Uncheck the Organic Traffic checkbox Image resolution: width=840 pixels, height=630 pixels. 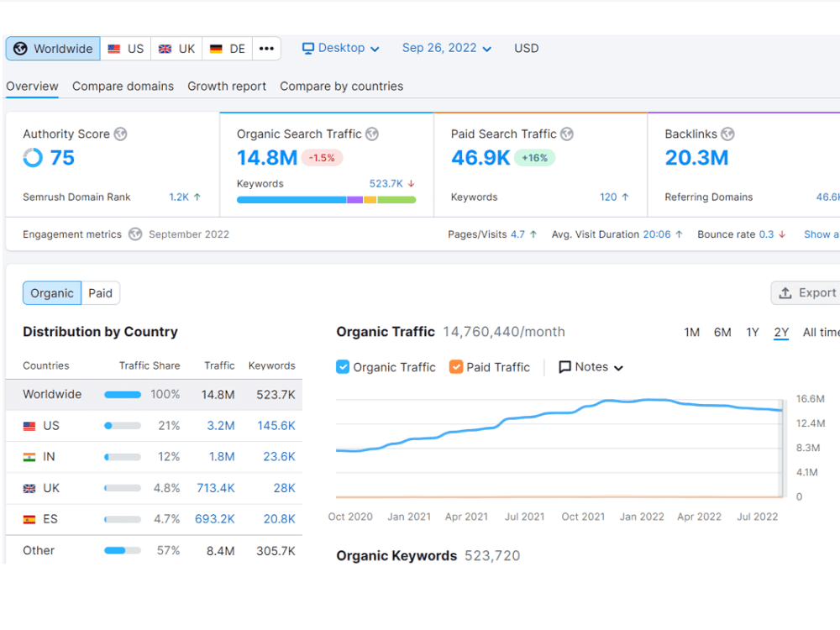343,367
